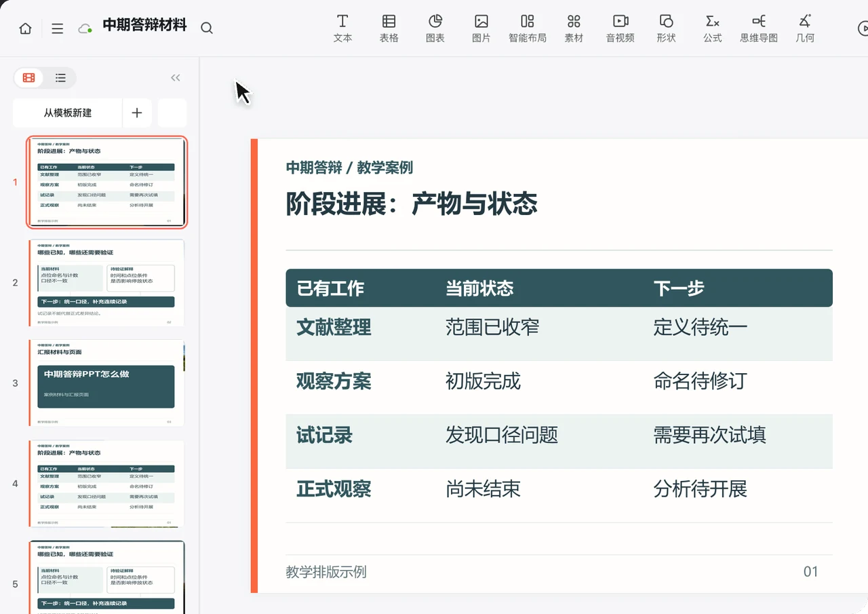Click the cell 需要再次试填
Viewport: 868px width, 614px height.
click(710, 435)
